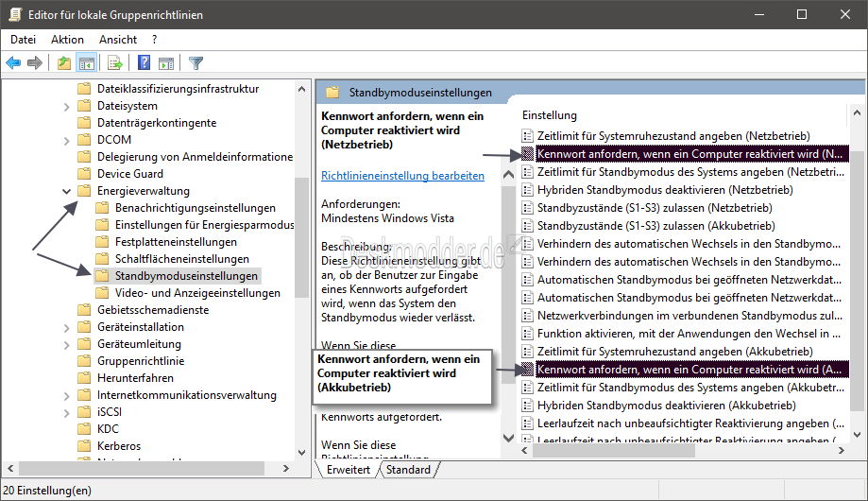Click the up-one-level folder icon

point(63,63)
